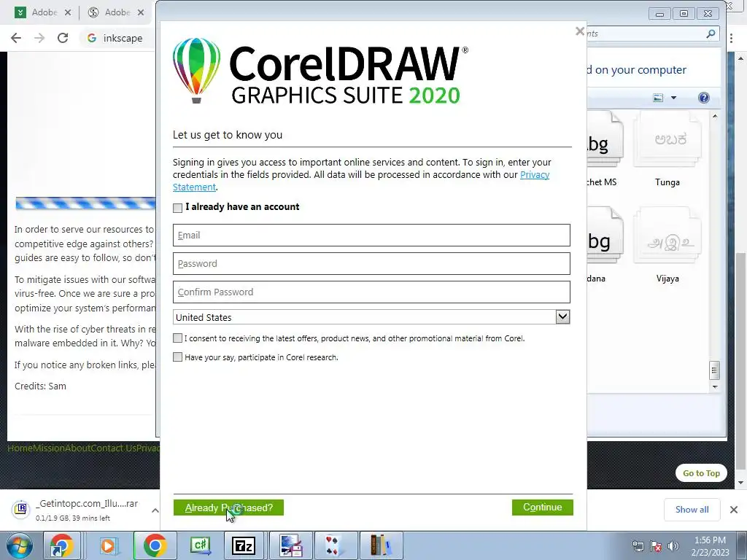Open the Chrome shortcut taskbar icon
This screenshot has width=747, height=560.
[x=62, y=545]
